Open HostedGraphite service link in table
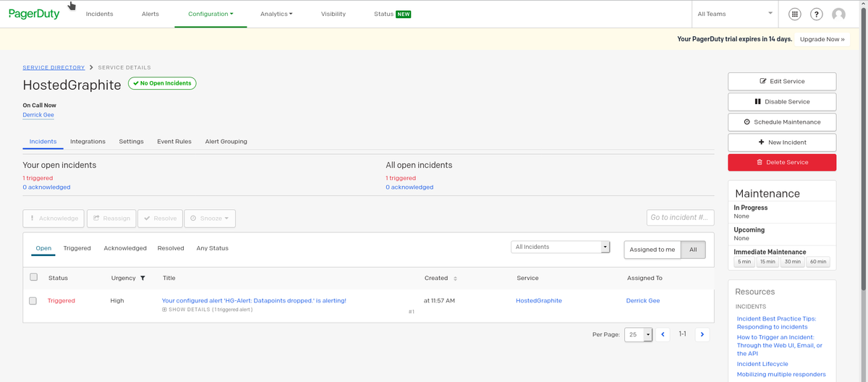The width and height of the screenshot is (868, 382). [539, 300]
